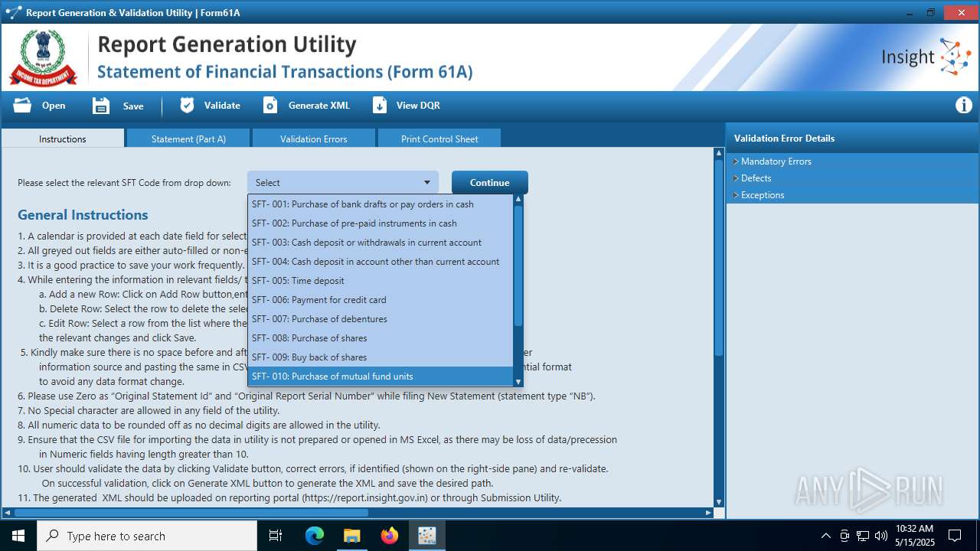Click the View DQR download icon
980x551 pixels.
380,106
